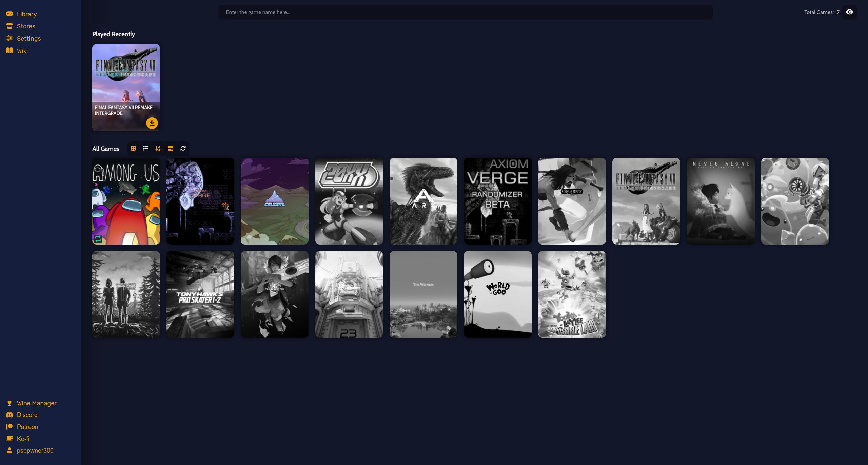The image size is (868, 465).
Task: Open the 20XX game card
Action: [x=349, y=201]
